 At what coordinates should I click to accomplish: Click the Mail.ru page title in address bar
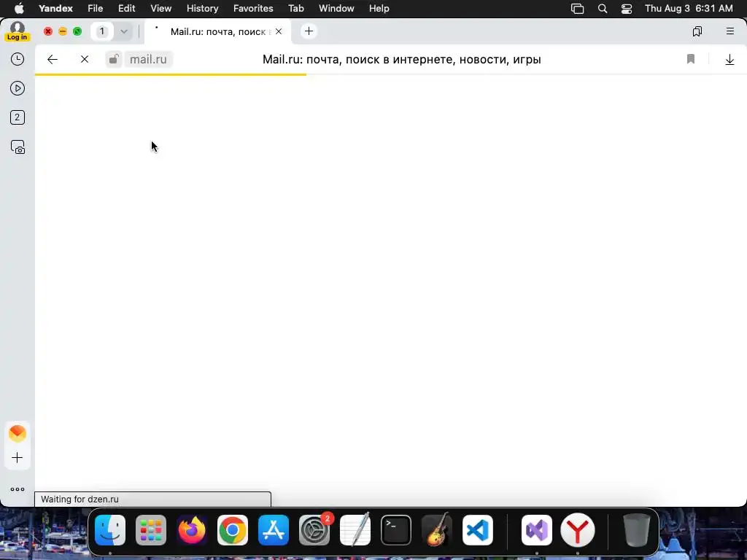click(402, 60)
